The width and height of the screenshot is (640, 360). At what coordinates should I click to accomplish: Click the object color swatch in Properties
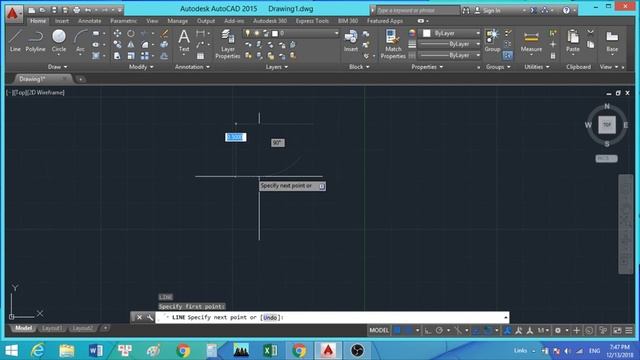click(x=427, y=33)
